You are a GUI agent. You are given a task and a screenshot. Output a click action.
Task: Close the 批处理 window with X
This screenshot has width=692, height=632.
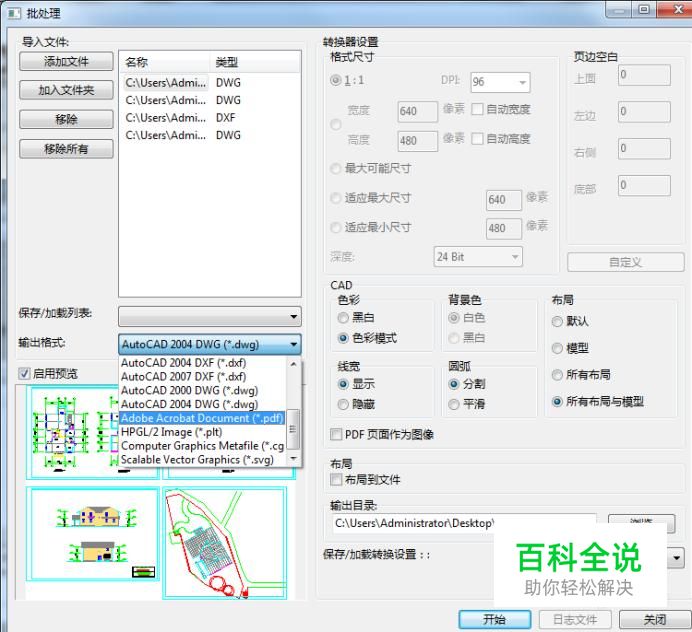pyautogui.click(x=675, y=9)
